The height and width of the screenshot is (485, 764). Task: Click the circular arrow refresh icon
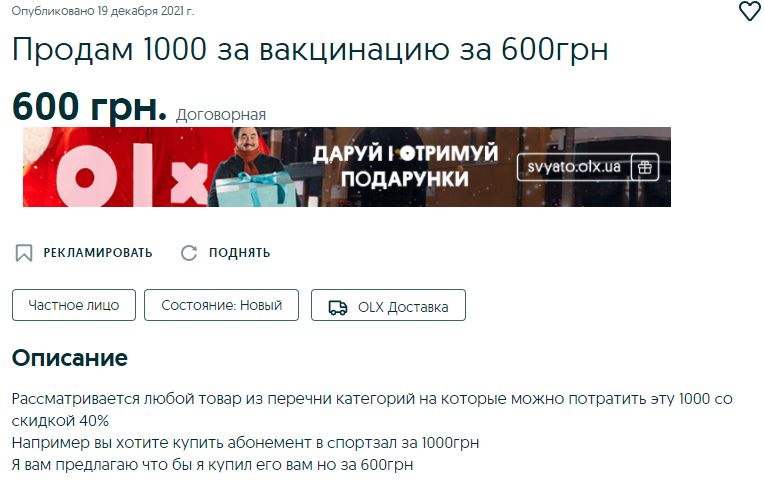pyautogui.click(x=189, y=253)
